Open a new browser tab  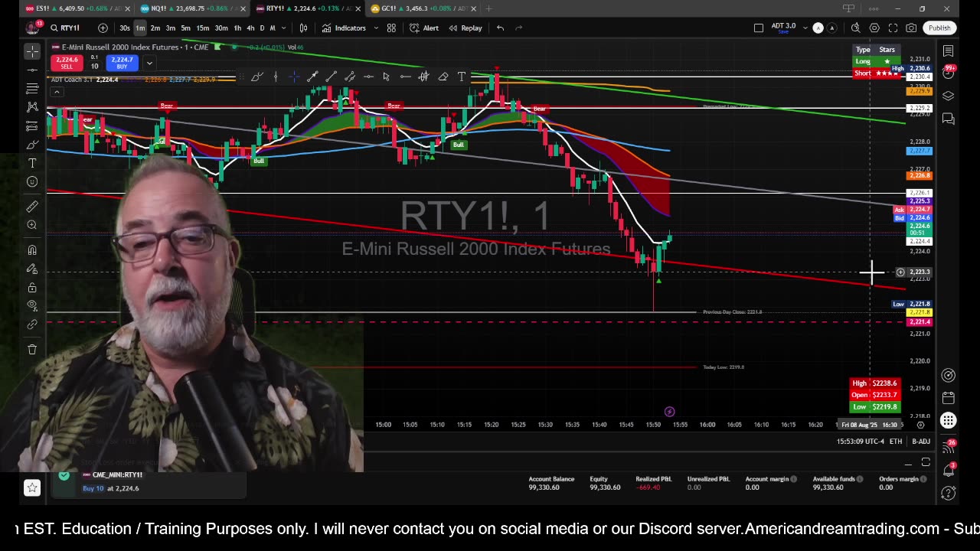pos(489,8)
